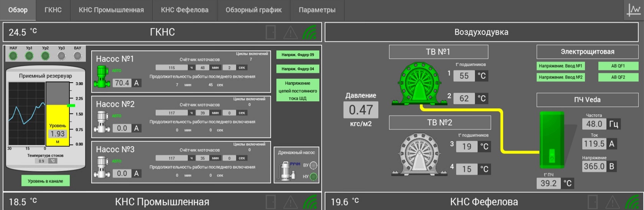Click the door icon in КНС Промышленная header

(271, 202)
